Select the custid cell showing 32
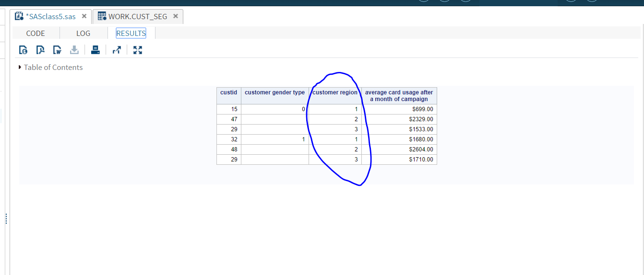Viewport: 644px width, 275px height. (x=229, y=139)
